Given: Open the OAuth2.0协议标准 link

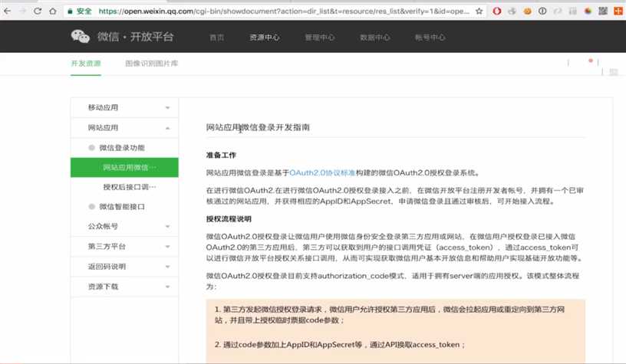Looking at the screenshot, I should 322,172.
